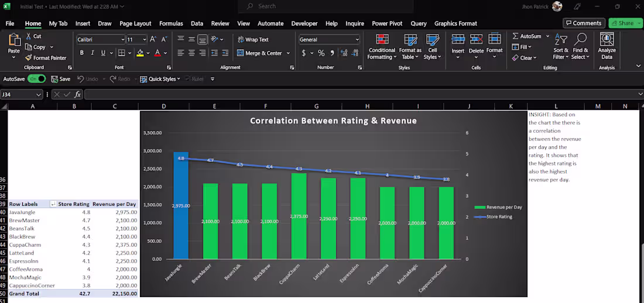The image size is (644, 303).
Task: Switch to the Power Pivot tab
Action: pyautogui.click(x=388, y=23)
